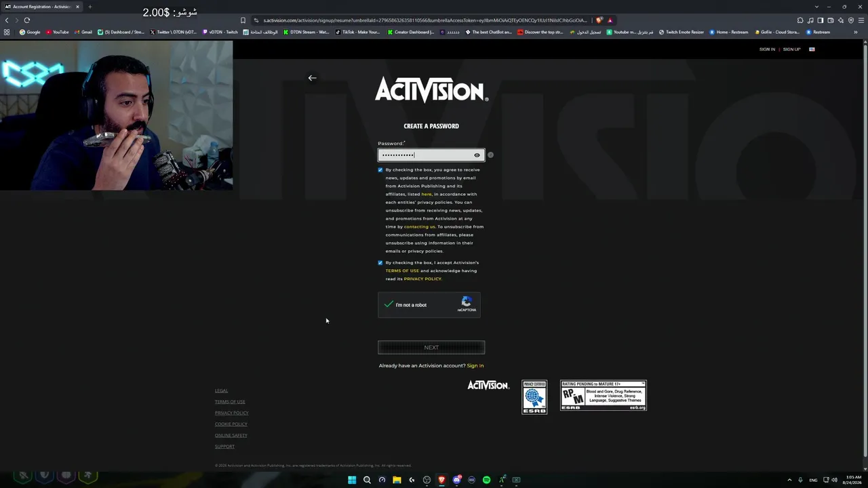Open the Google bookmark
Image resolution: width=868 pixels, height=488 pixels.
(x=30, y=32)
